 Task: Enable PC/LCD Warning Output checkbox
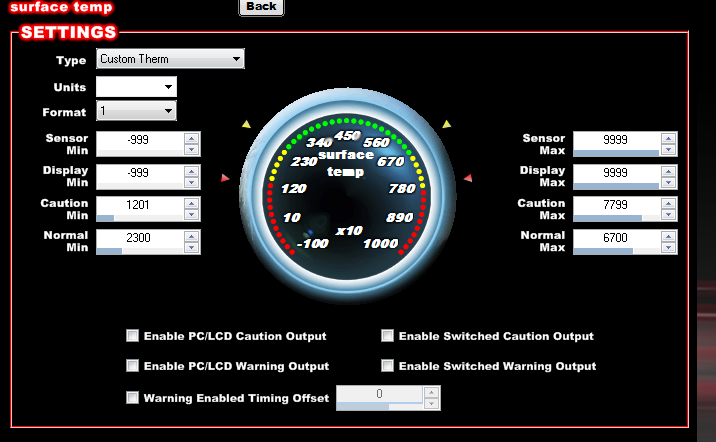[132, 366]
